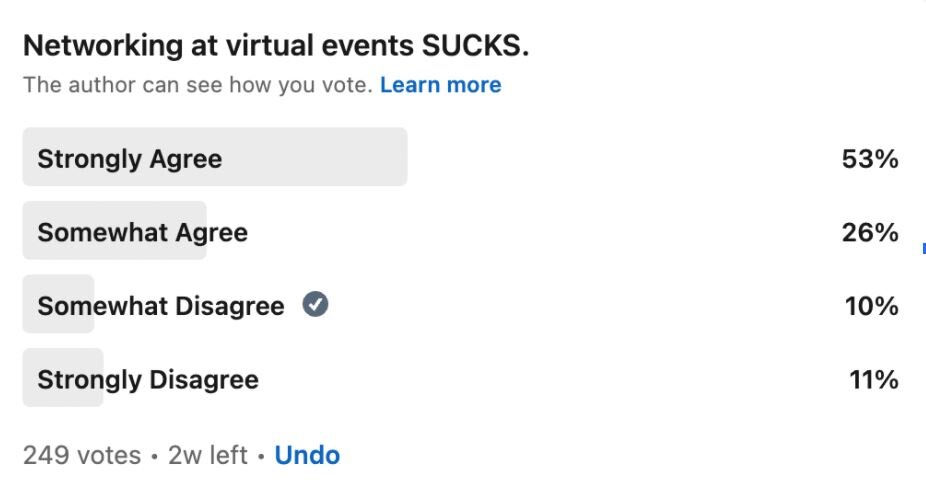926x490 pixels.
Task: Pick the Strongly Disagree option label
Action: tap(148, 380)
